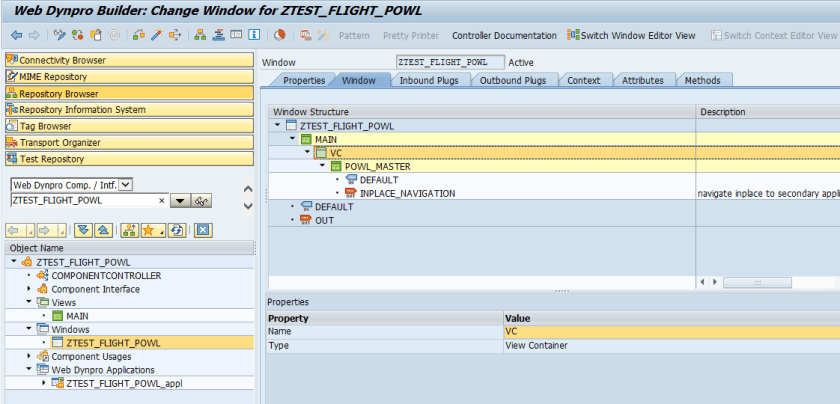Image resolution: width=840 pixels, height=404 pixels.
Task: Click the Display glasses button beside object name
Action: coord(201,201)
